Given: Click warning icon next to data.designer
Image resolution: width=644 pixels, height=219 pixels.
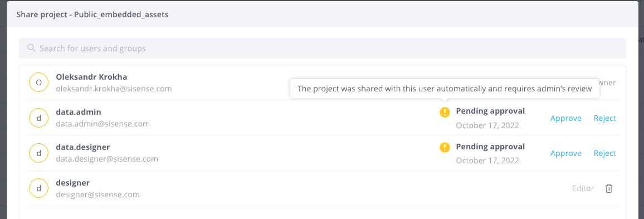Looking at the screenshot, I should click(445, 147).
